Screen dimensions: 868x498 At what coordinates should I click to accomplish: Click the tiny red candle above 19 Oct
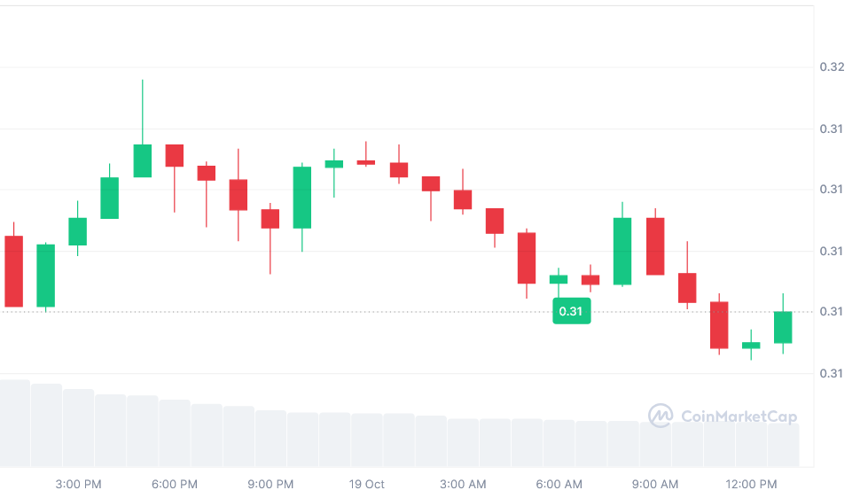(x=366, y=162)
